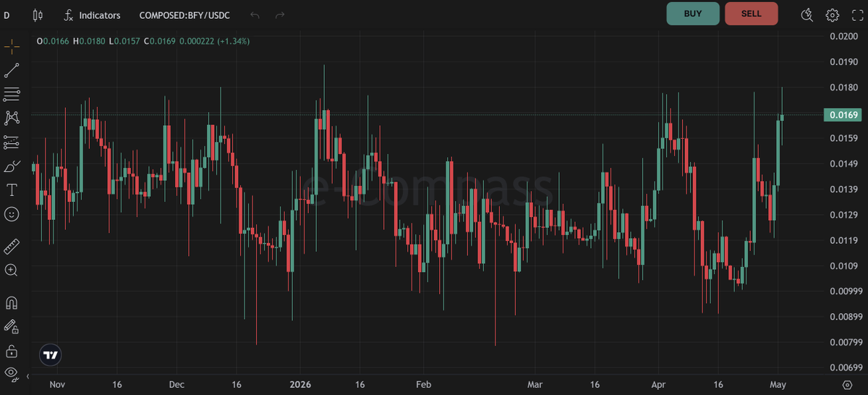Select the brush drawing tool
Screen dimensions: 868x395
12,166
